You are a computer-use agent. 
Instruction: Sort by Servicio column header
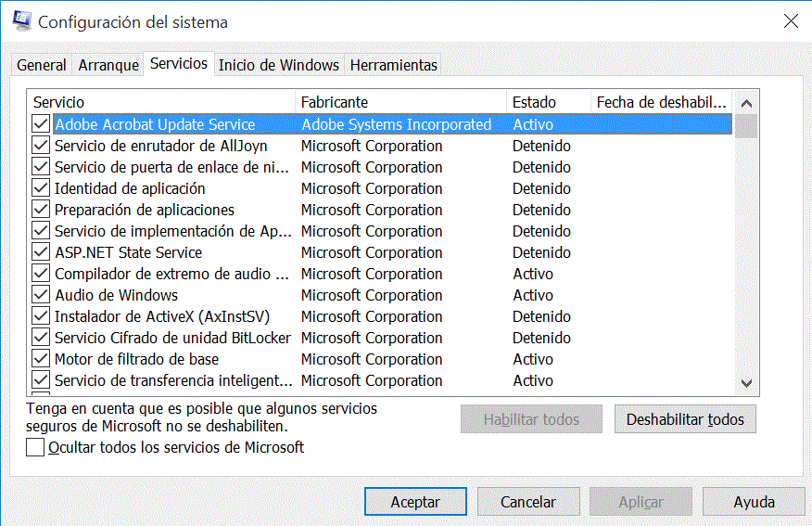point(161,102)
